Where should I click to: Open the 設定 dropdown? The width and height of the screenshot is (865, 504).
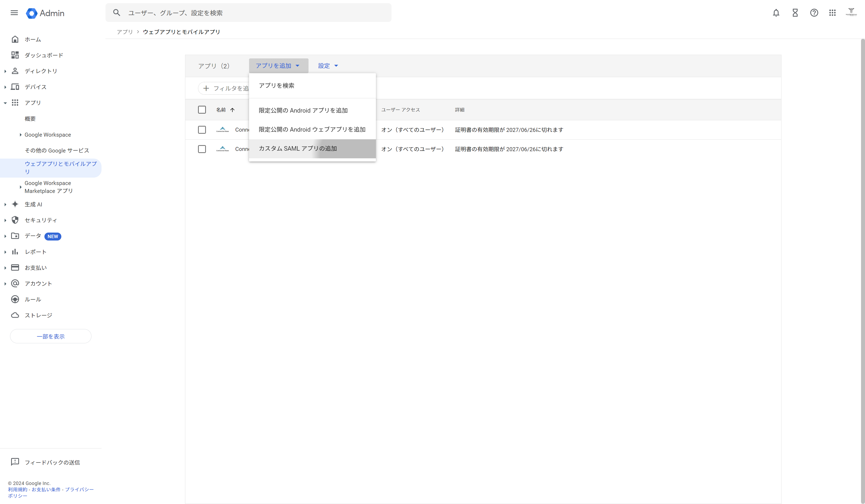tap(328, 66)
